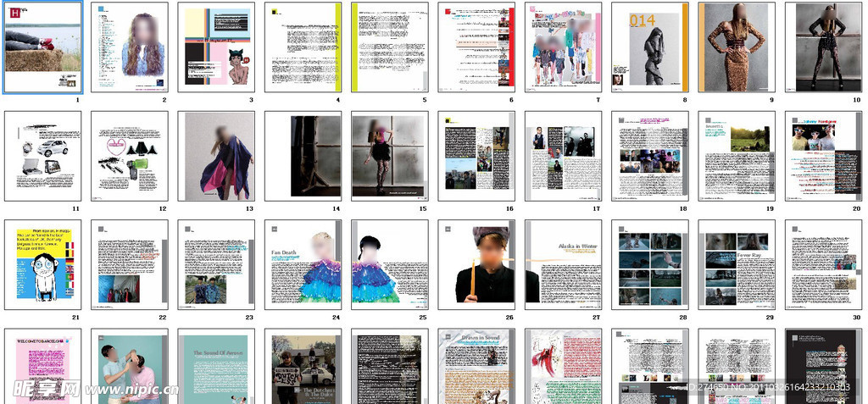Viewport: 868px width, 404px height.
Task: Click page 28 with the blue photo grid
Action: tap(650, 264)
